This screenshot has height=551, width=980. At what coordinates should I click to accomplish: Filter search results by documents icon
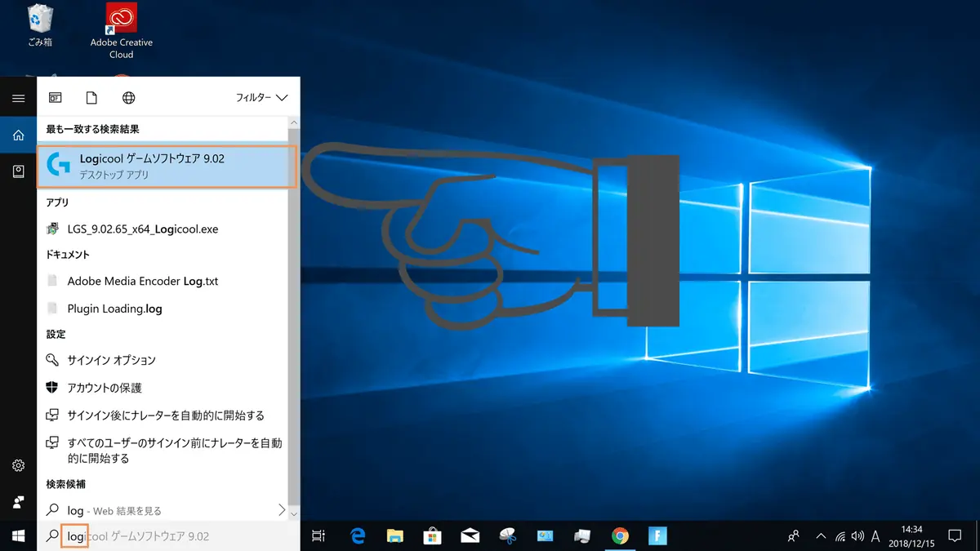point(91,98)
